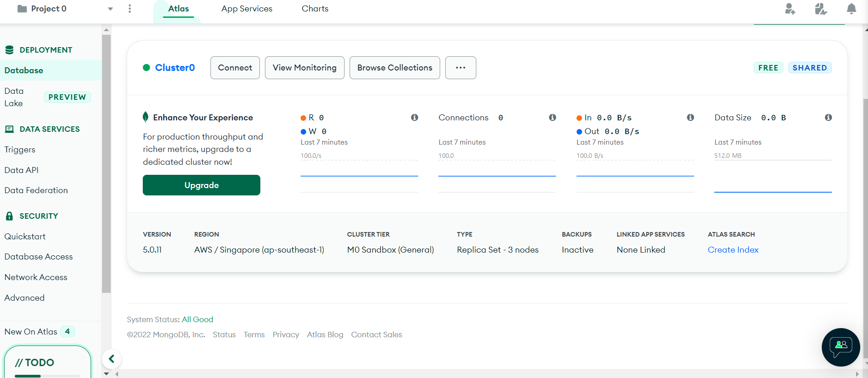Viewport: 868px width, 378px height.
Task: Open the Status footer link
Action: [224, 335]
